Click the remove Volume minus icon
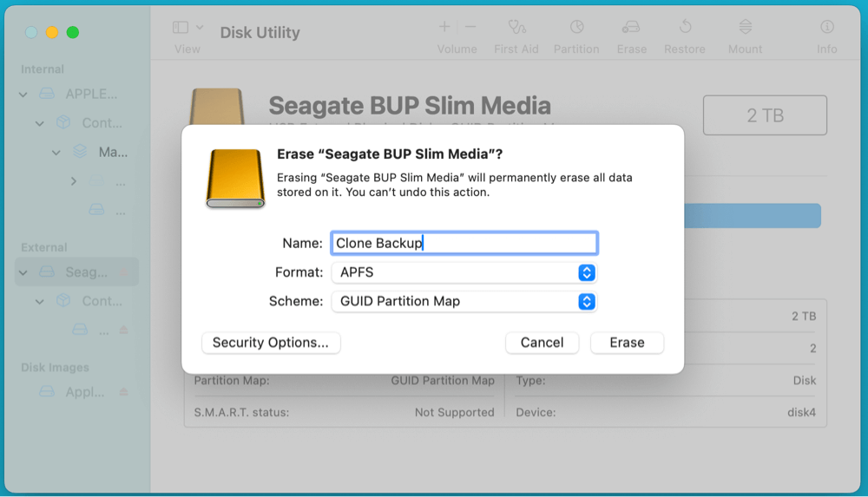This screenshot has height=497, width=868. point(470,27)
